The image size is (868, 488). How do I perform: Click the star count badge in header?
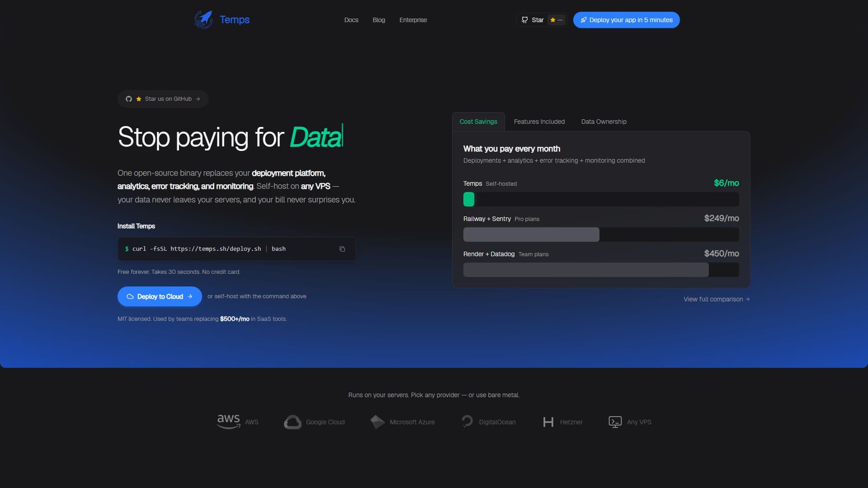557,20
